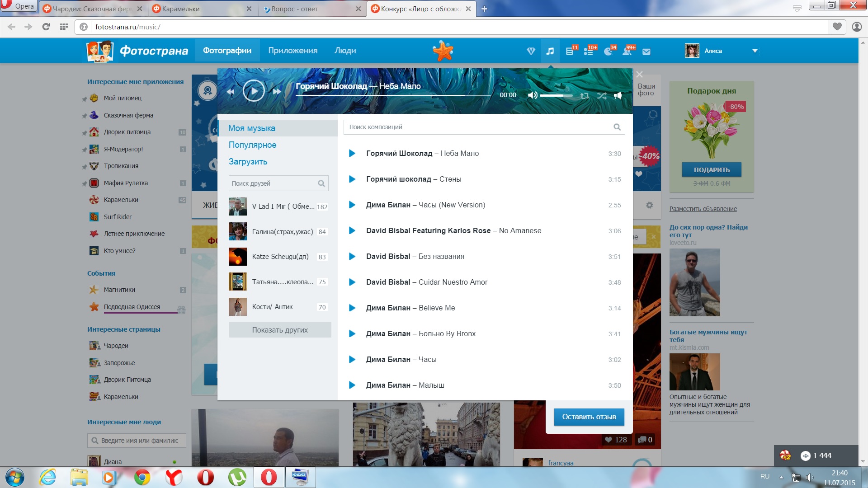Open Магнитики event in sidebar

click(119, 290)
